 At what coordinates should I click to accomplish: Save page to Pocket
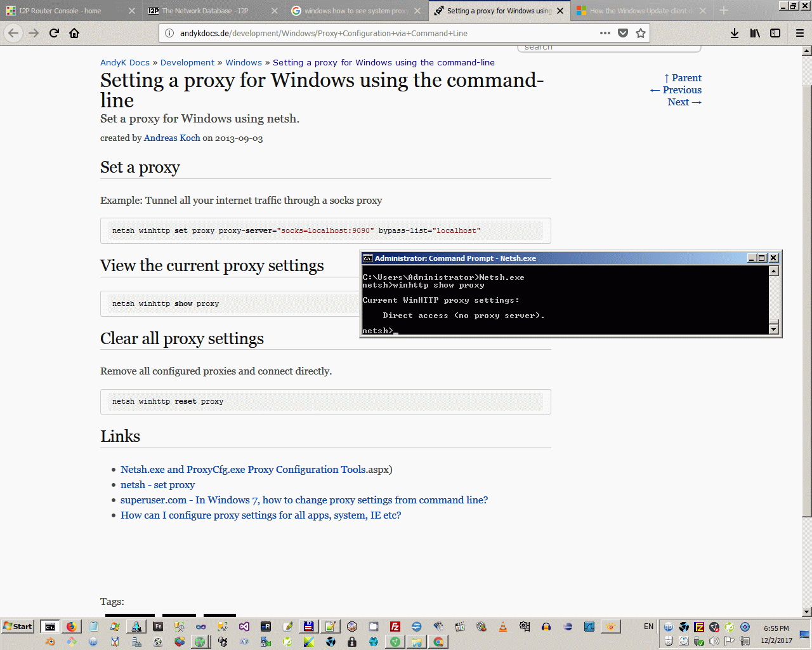pyautogui.click(x=623, y=33)
